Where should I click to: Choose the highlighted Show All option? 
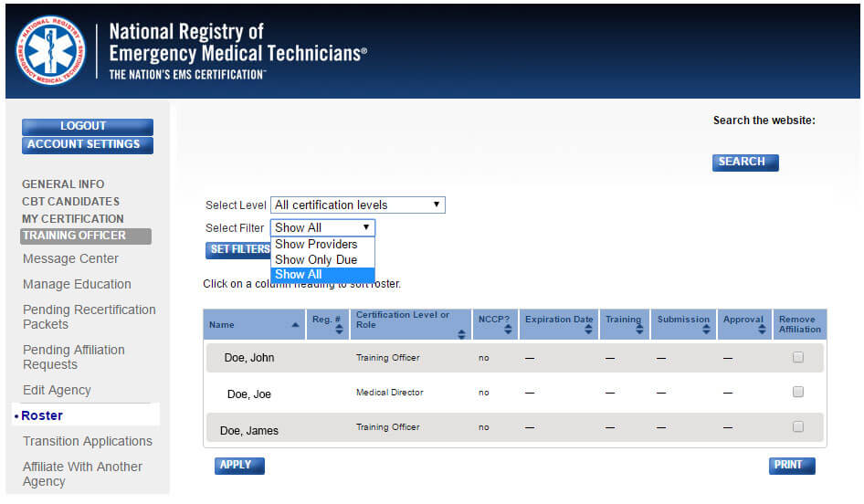tap(322, 274)
